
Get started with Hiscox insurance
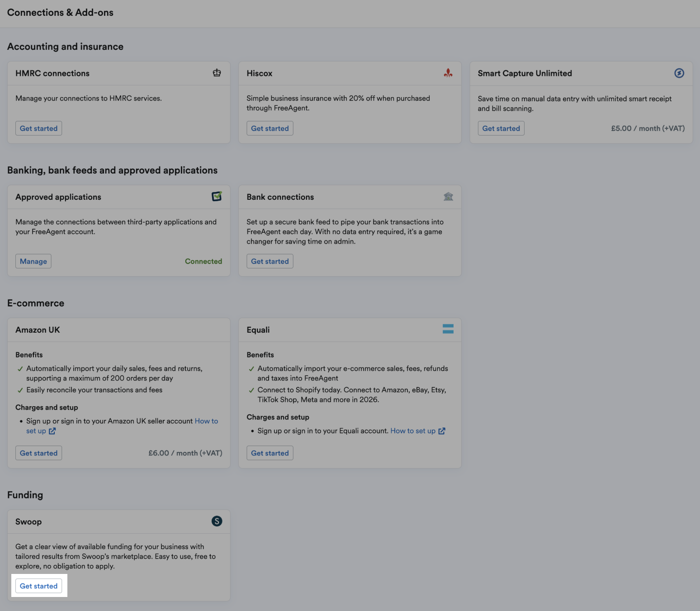click(x=270, y=128)
